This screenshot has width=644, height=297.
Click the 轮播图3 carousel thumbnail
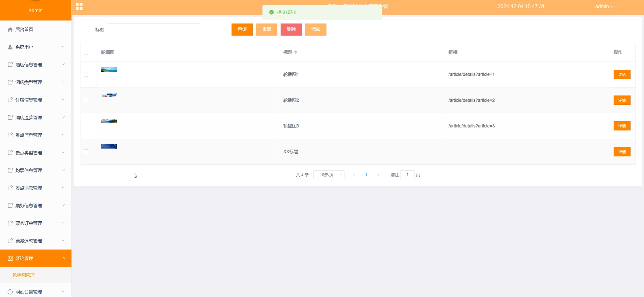pos(109,121)
